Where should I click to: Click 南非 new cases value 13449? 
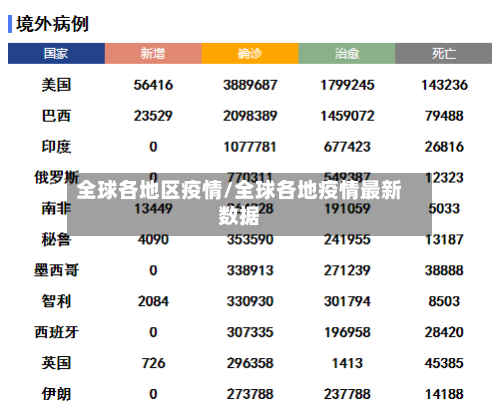tap(153, 209)
